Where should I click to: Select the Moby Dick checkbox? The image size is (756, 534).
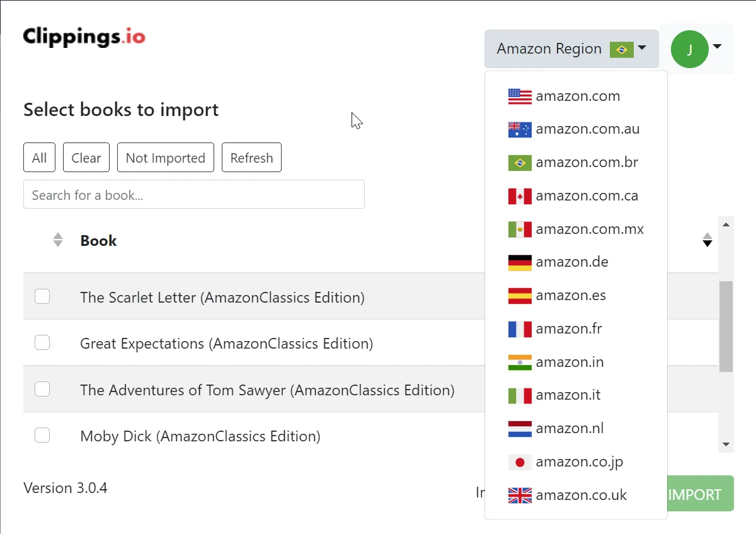[x=42, y=435]
